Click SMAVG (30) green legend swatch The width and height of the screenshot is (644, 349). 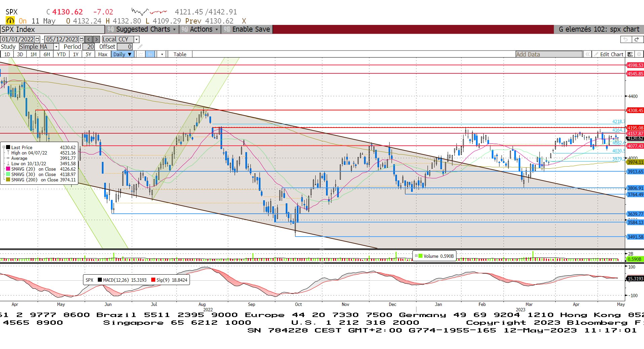point(8,174)
